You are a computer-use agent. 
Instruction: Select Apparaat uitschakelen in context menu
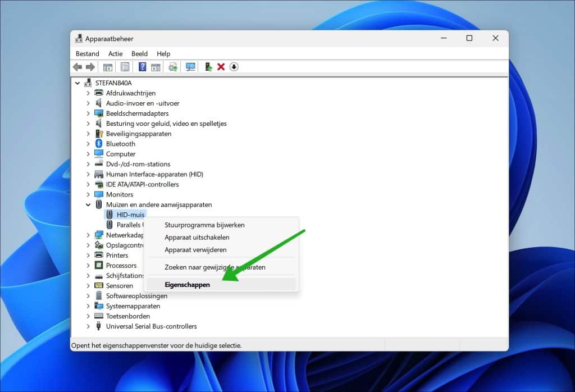[x=197, y=237]
